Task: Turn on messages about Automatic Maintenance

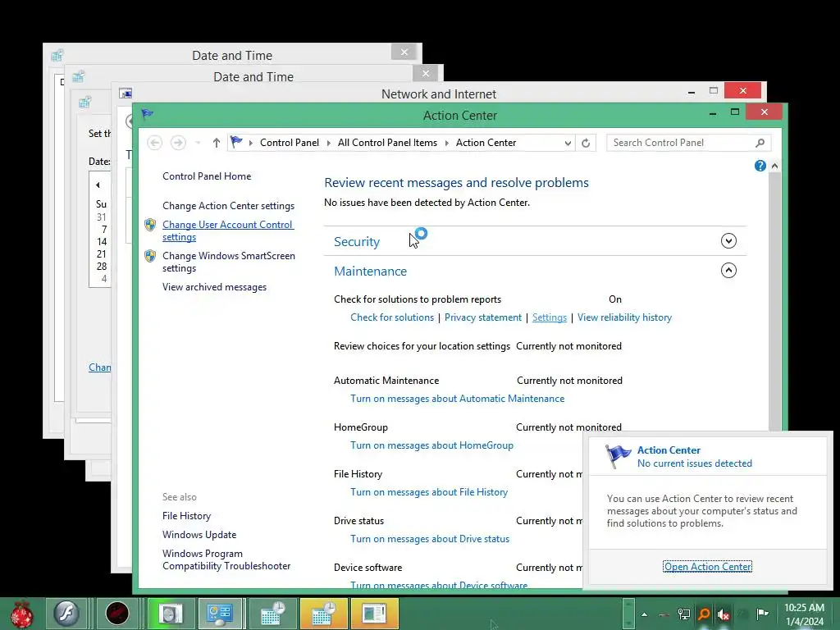Action: coord(457,399)
